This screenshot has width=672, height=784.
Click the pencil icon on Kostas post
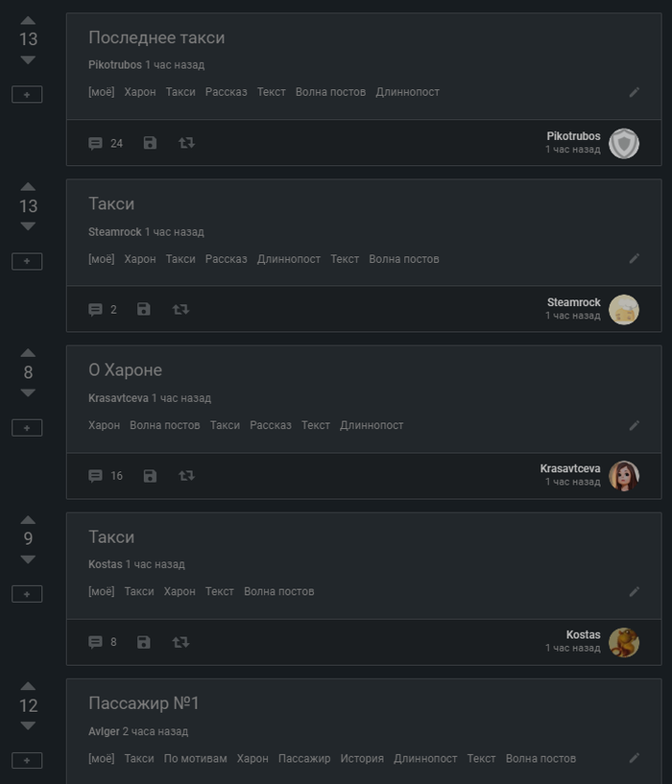634,591
